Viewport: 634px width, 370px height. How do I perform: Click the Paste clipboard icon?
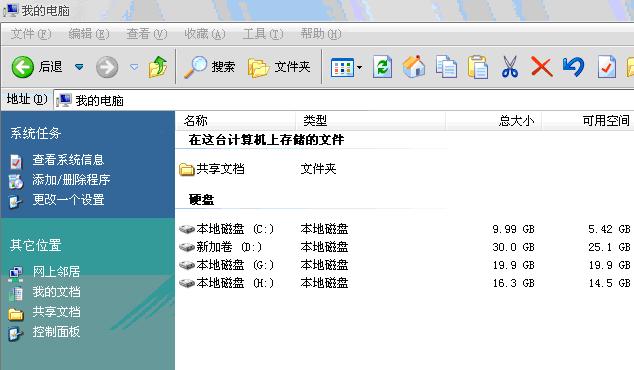(478, 67)
